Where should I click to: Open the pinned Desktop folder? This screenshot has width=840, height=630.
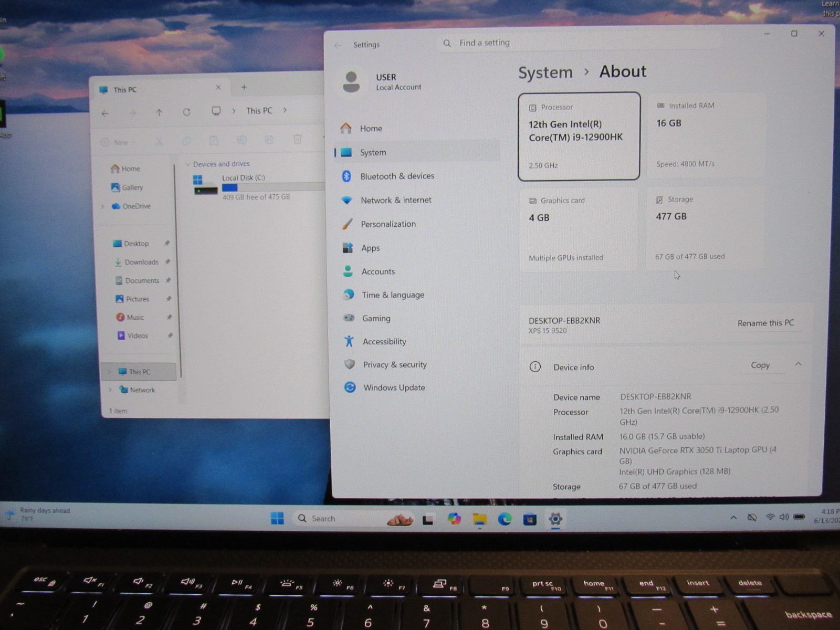click(131, 244)
